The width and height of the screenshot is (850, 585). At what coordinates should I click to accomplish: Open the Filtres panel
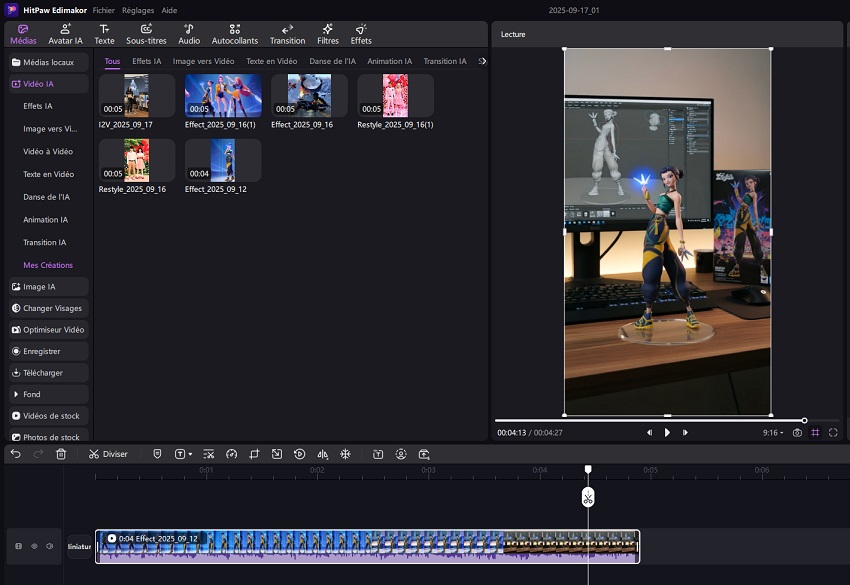tap(327, 34)
